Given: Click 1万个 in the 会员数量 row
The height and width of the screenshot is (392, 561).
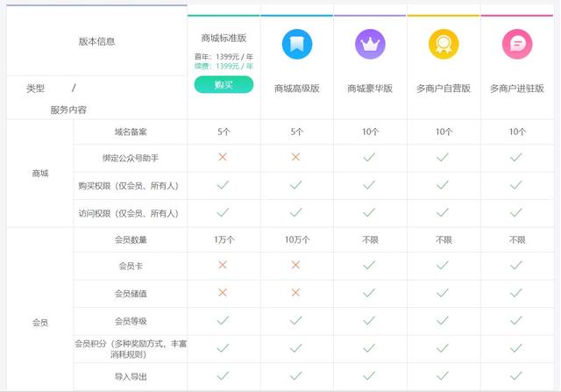Looking at the screenshot, I should pyautogui.click(x=224, y=240).
